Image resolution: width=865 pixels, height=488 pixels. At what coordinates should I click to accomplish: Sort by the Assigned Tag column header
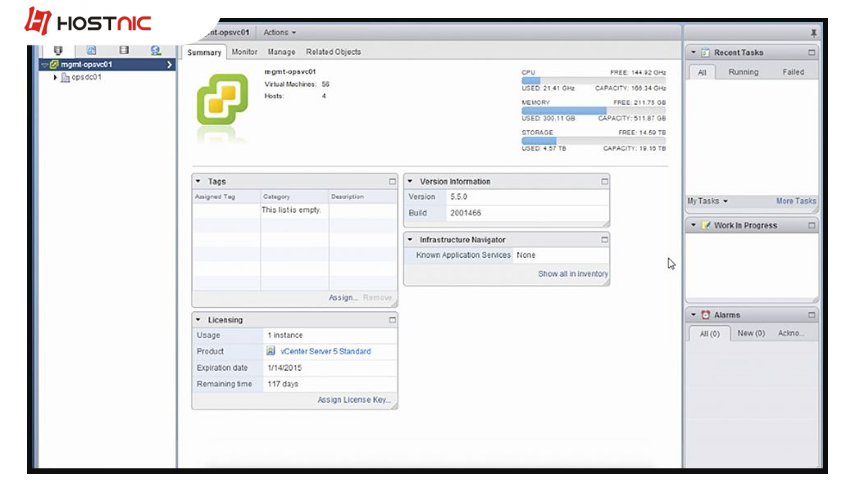226,197
